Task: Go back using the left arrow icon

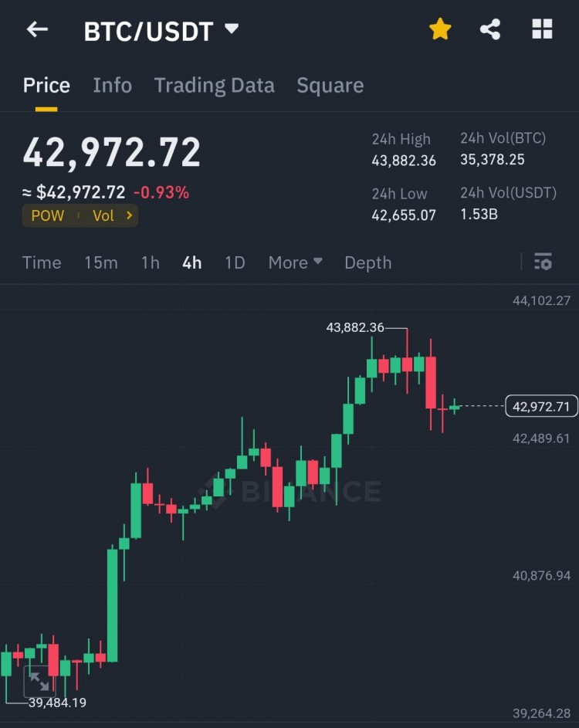Action: pos(37,29)
